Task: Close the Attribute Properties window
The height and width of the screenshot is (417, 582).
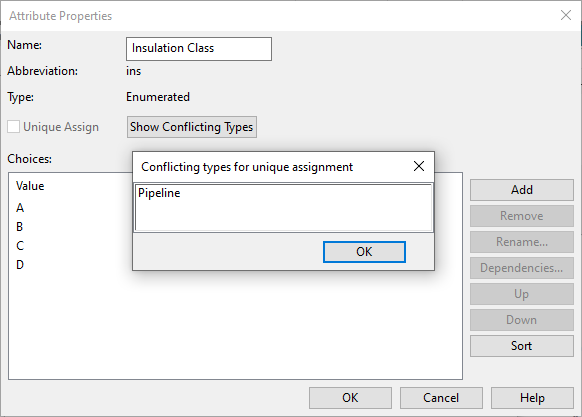Action: pos(566,15)
